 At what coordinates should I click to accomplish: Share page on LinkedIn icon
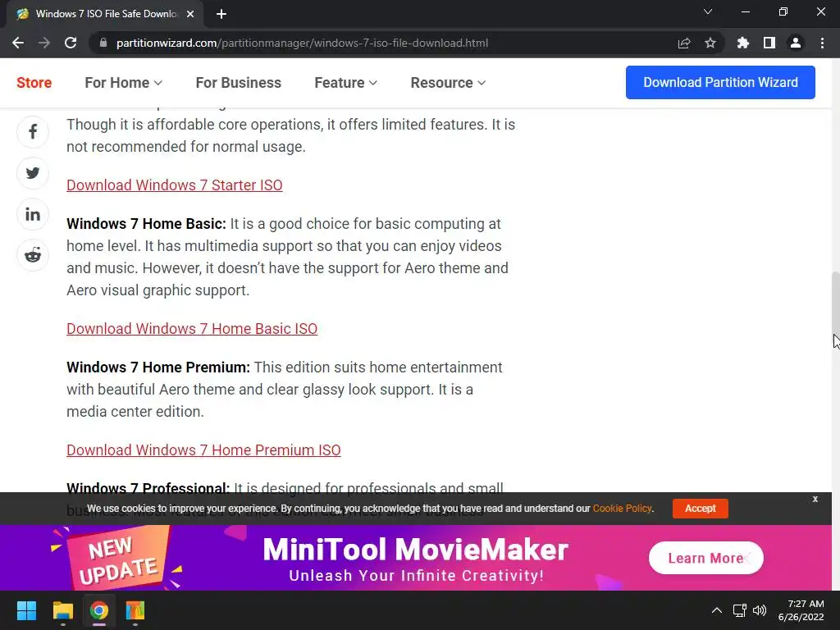[x=33, y=214]
